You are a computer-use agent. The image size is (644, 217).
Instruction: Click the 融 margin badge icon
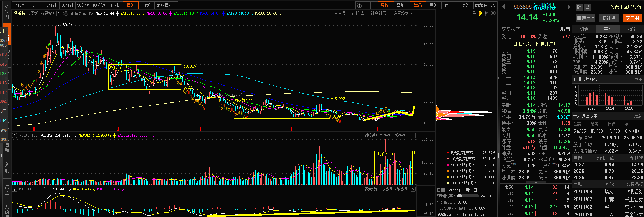click(x=579, y=7)
